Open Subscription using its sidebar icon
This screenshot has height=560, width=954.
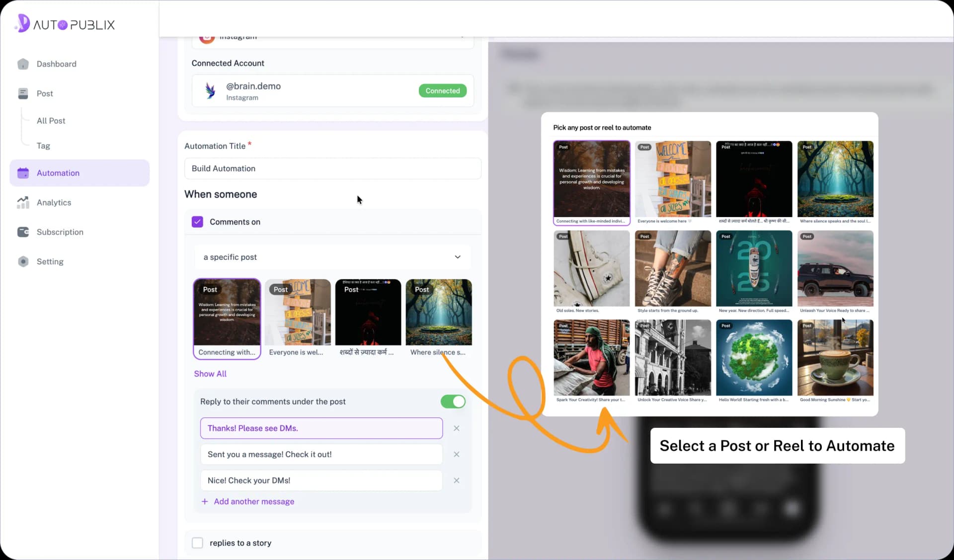point(23,232)
